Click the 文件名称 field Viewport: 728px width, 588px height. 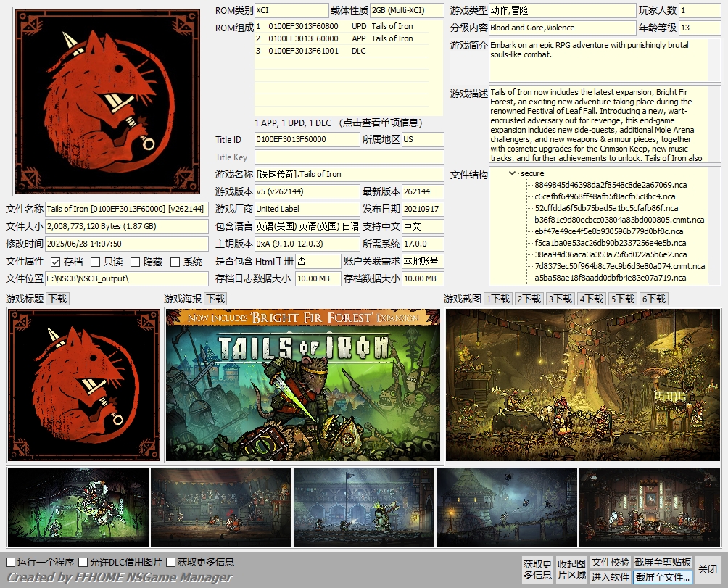[126, 209]
